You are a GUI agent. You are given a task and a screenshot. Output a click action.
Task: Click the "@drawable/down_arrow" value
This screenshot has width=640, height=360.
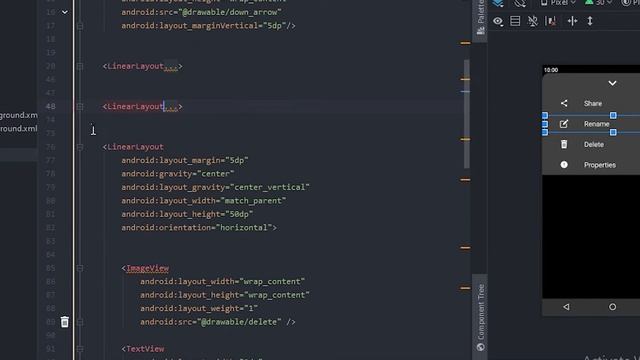(230, 12)
